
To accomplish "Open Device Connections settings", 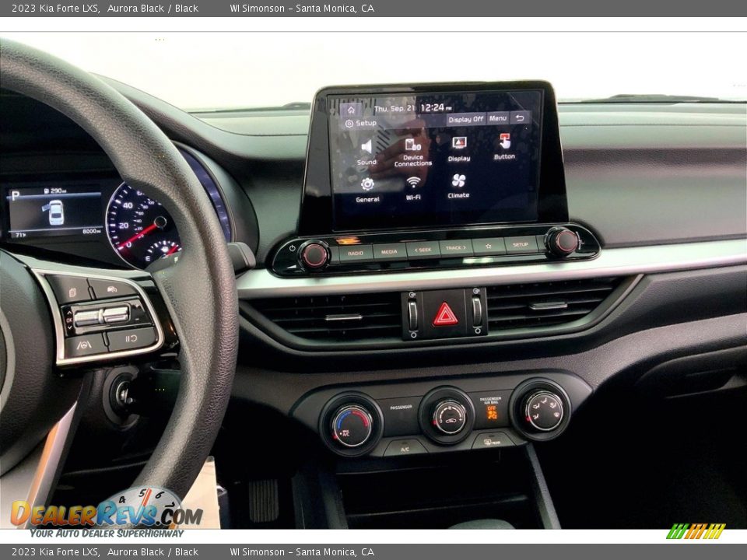I will (x=413, y=152).
